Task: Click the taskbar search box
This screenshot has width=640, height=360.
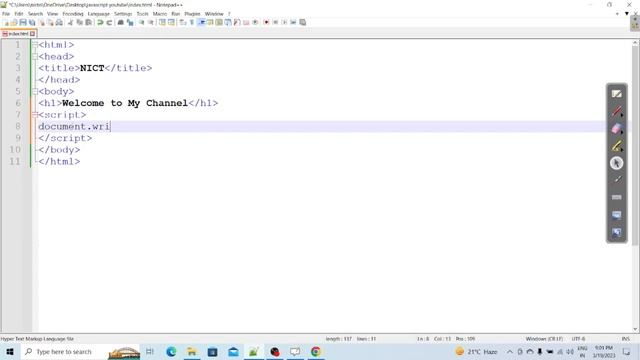Action: pyautogui.click(x=80, y=351)
